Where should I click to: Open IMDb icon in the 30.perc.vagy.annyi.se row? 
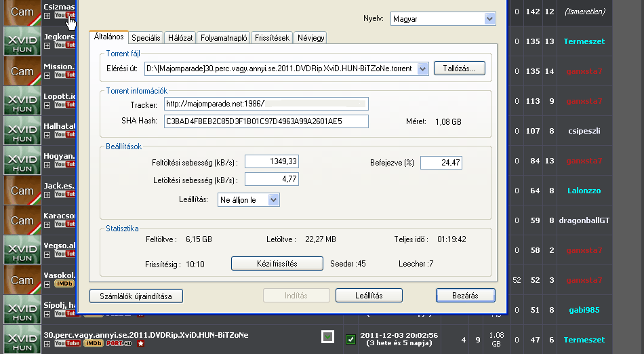94,343
